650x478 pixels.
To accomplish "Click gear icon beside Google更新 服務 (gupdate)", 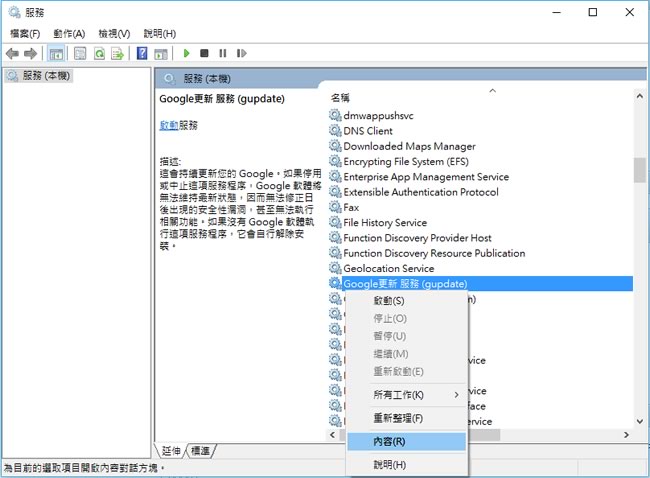I will click(335, 284).
